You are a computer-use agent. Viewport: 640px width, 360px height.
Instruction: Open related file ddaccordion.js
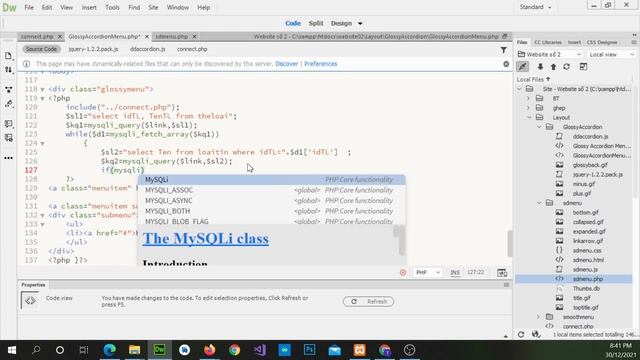(x=148, y=49)
